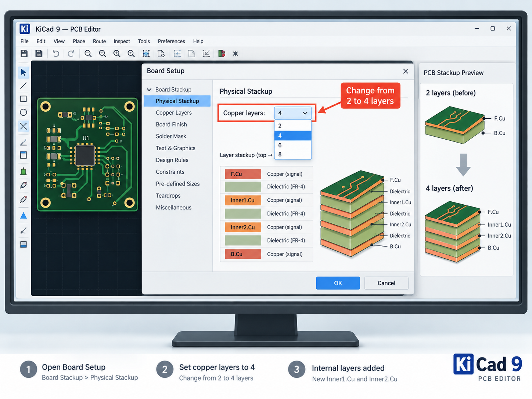This screenshot has width=532, height=399.
Task: Click the Copper (signal) text beside B.Cu
Action: click(x=285, y=254)
